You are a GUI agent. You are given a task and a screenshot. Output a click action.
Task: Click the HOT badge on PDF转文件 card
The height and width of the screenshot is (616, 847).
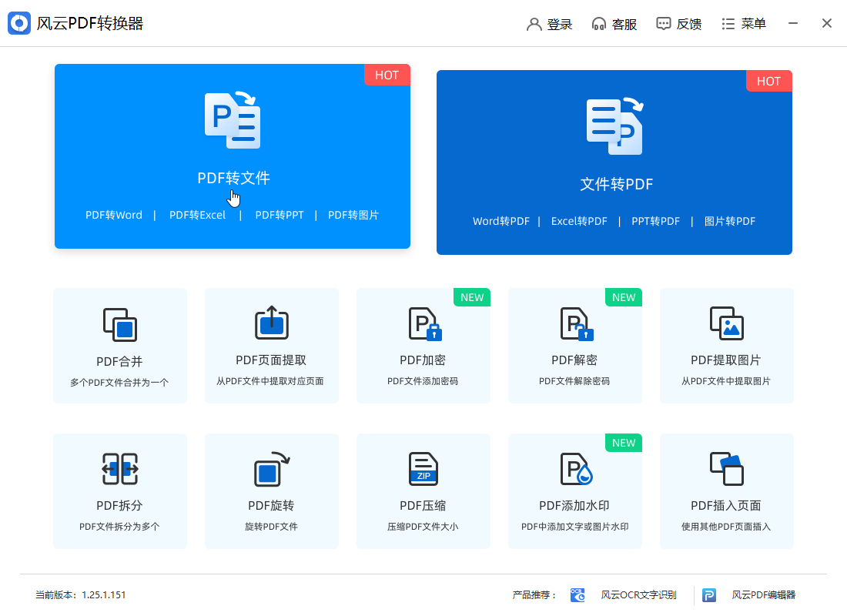[x=387, y=75]
